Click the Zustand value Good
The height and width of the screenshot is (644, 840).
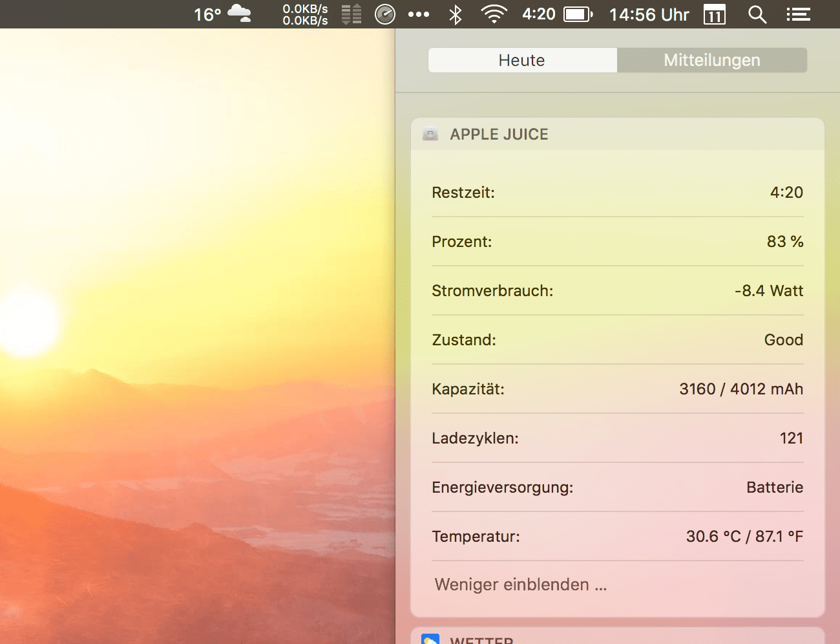[x=784, y=339]
